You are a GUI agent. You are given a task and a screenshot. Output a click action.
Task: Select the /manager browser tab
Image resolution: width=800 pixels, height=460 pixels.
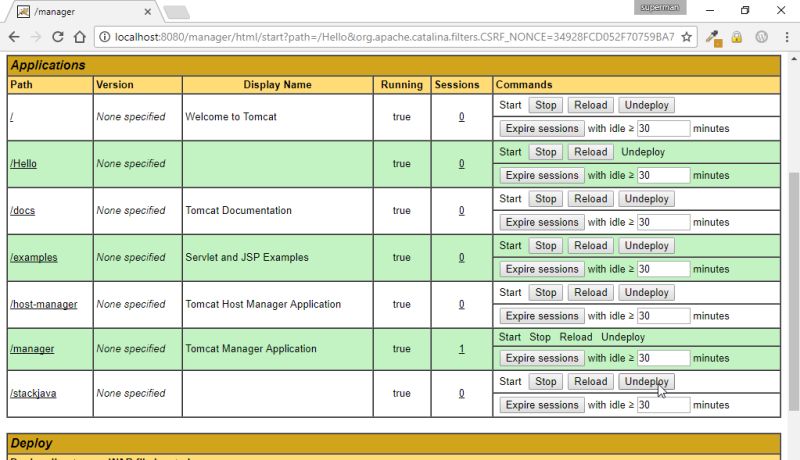84,11
